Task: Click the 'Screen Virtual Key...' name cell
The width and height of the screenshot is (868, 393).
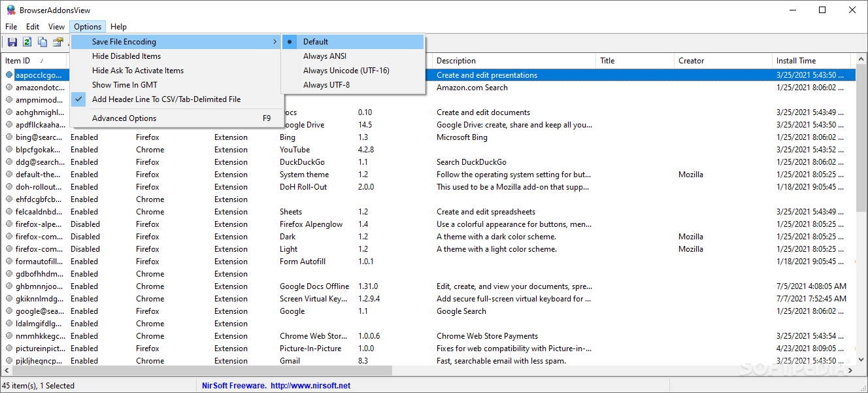Action: pos(314,299)
